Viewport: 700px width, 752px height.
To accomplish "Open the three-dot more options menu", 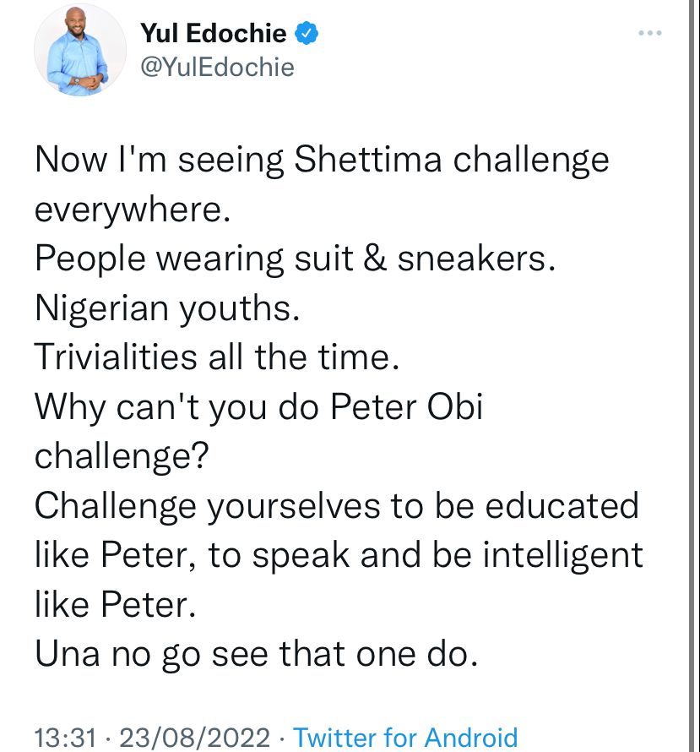I will tap(650, 33).
